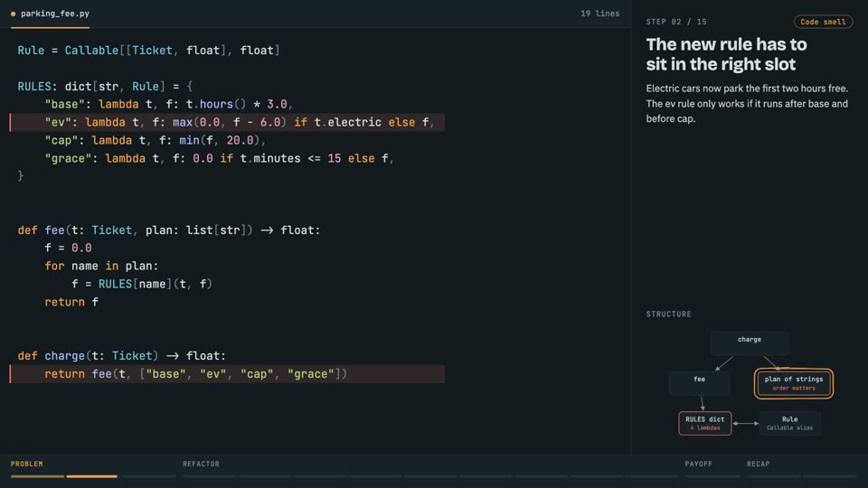Click the "STEP 02 / 15" counter
The image size is (868, 488).
(676, 22)
